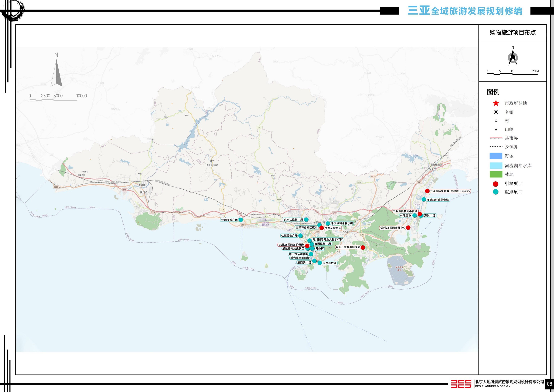This screenshot has height=392, width=554.
Task: Click the BES red logo at bottom
Action: pyautogui.click(x=461, y=384)
